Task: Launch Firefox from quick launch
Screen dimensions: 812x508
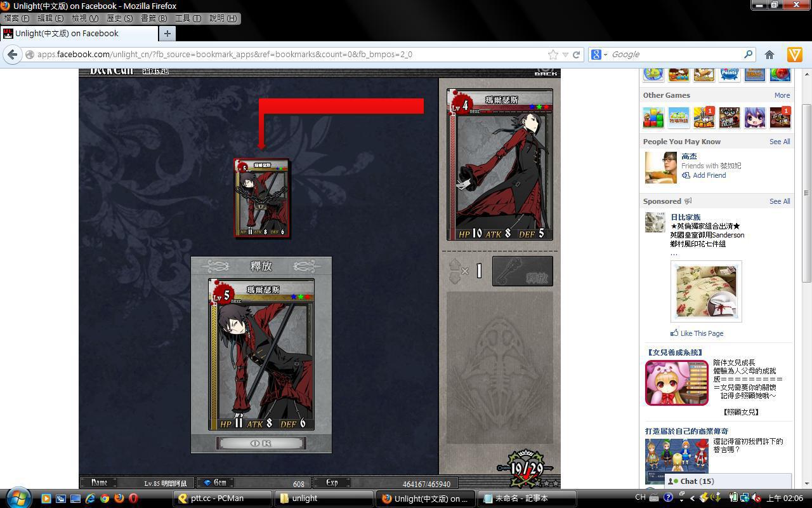Action: (119, 498)
